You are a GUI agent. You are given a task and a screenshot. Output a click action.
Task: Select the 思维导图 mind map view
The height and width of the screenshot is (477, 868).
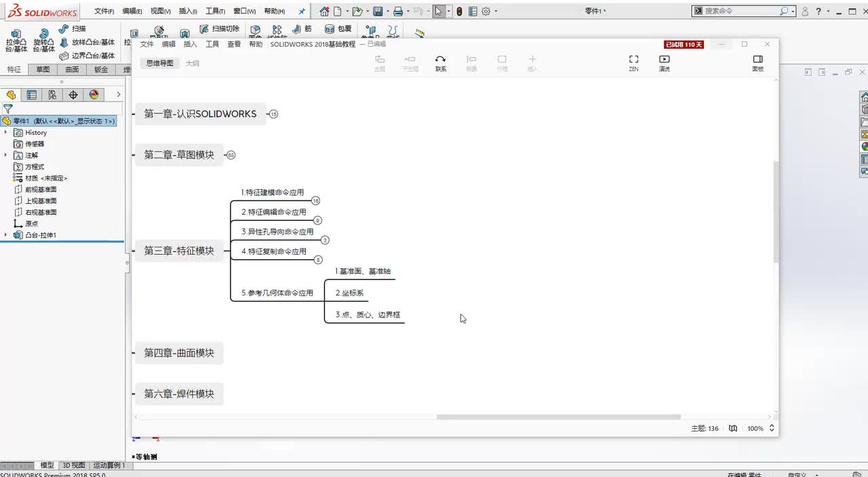tap(160, 63)
